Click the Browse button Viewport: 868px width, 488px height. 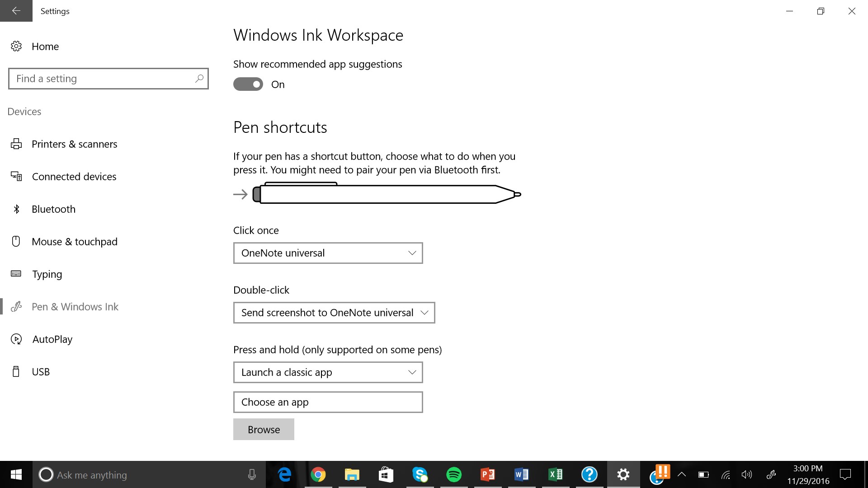[264, 429]
